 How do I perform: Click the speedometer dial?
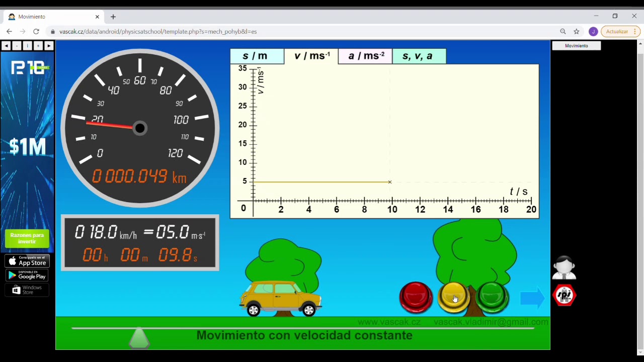(x=140, y=128)
